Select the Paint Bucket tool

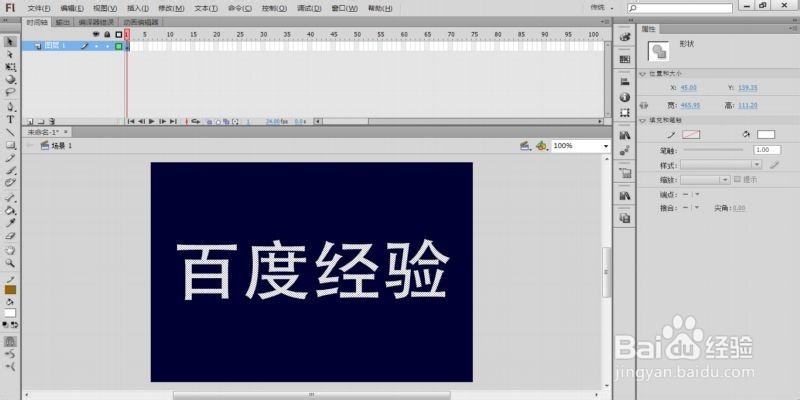[10, 210]
